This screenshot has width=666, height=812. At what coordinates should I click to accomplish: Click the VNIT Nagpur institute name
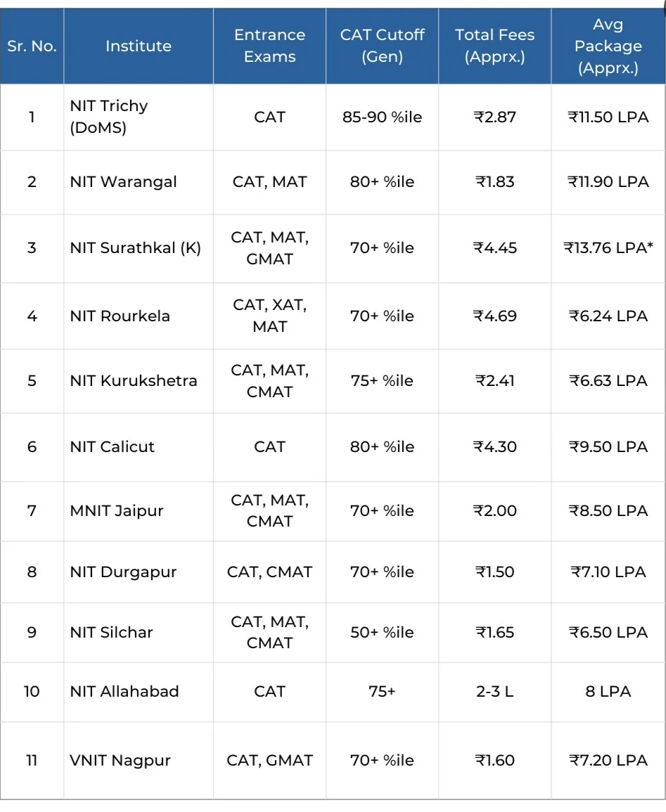point(120,761)
